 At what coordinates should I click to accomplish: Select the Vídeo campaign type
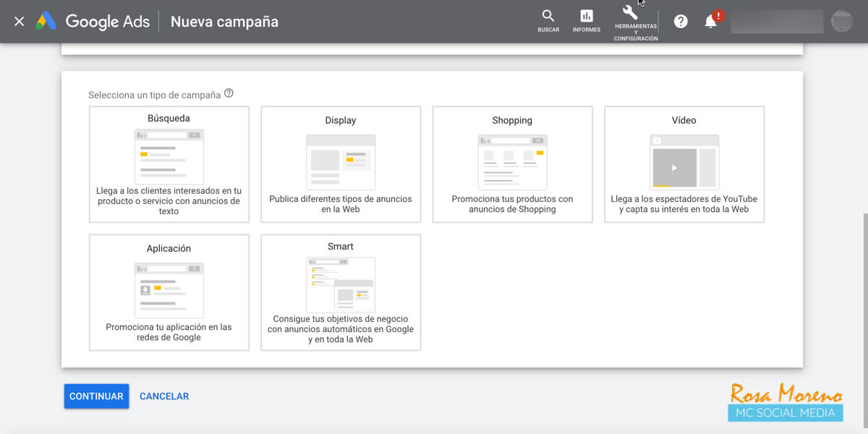[684, 164]
